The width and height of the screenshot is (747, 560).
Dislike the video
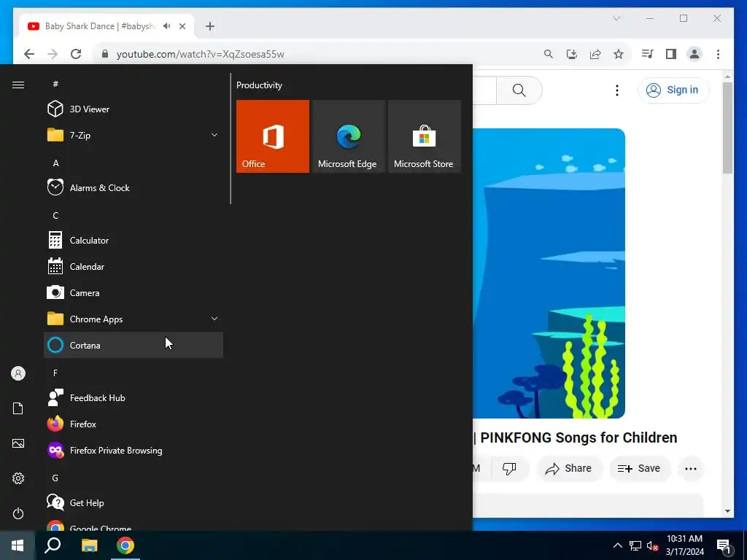(509, 469)
